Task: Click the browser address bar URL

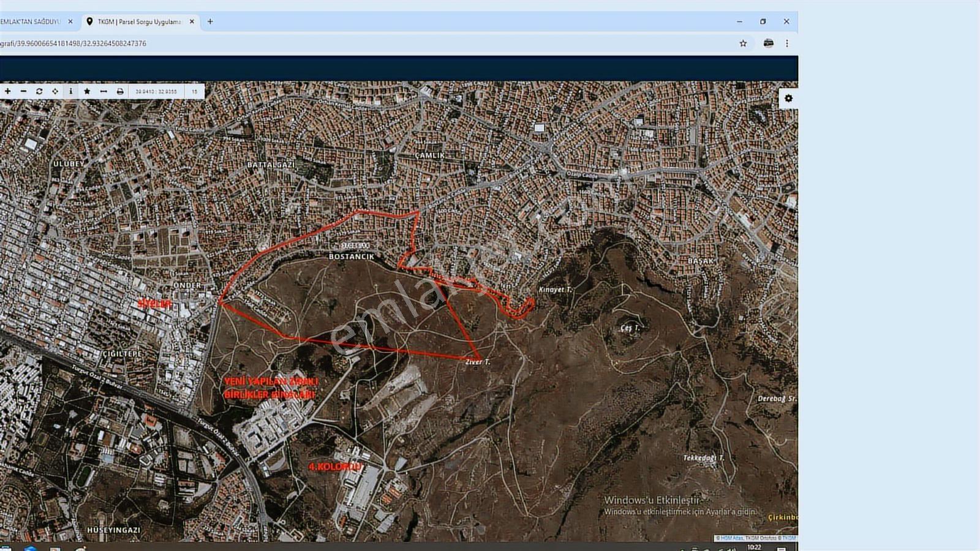Action: point(73,43)
